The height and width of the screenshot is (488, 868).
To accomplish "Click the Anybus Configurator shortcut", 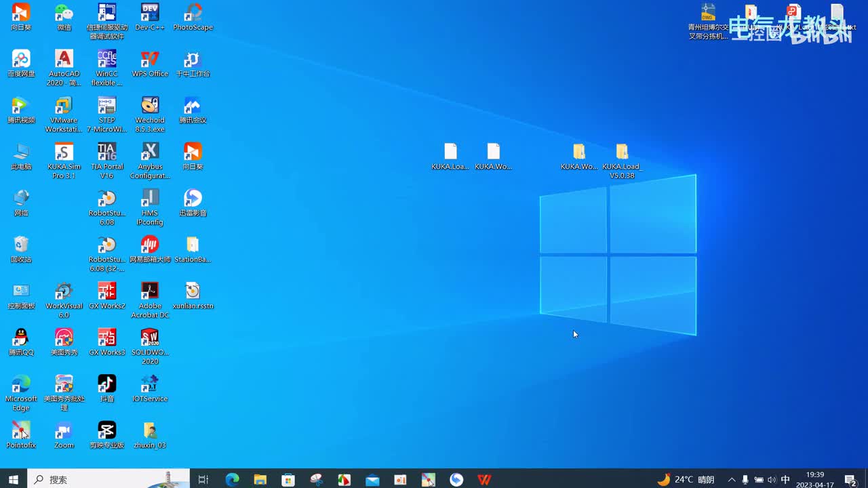I will 150,161.
